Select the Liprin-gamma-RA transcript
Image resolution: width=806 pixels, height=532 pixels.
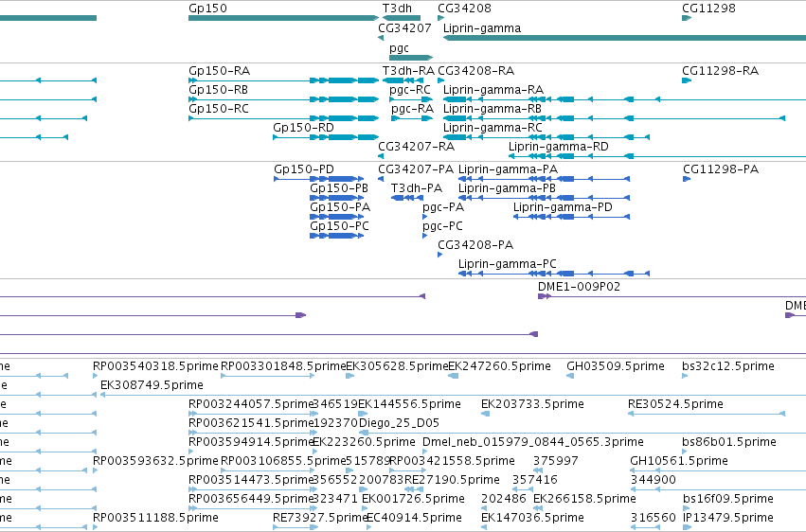[624, 99]
